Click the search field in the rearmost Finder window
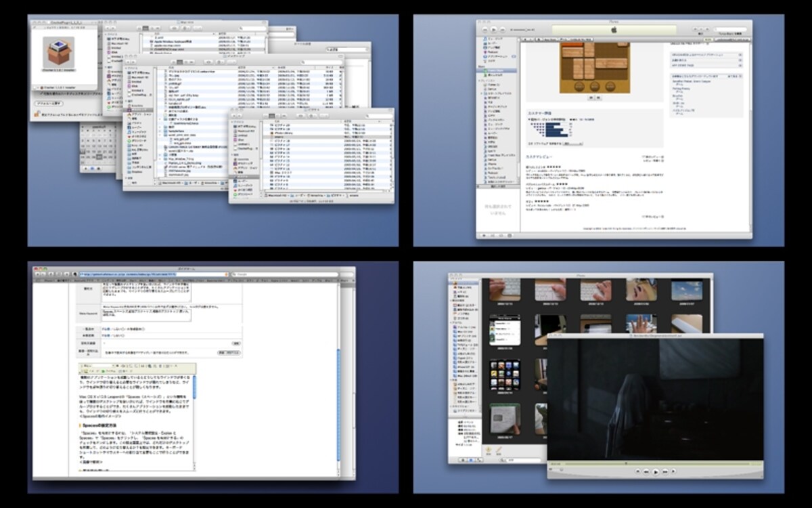This screenshot has height=508, width=812. click(x=252, y=28)
